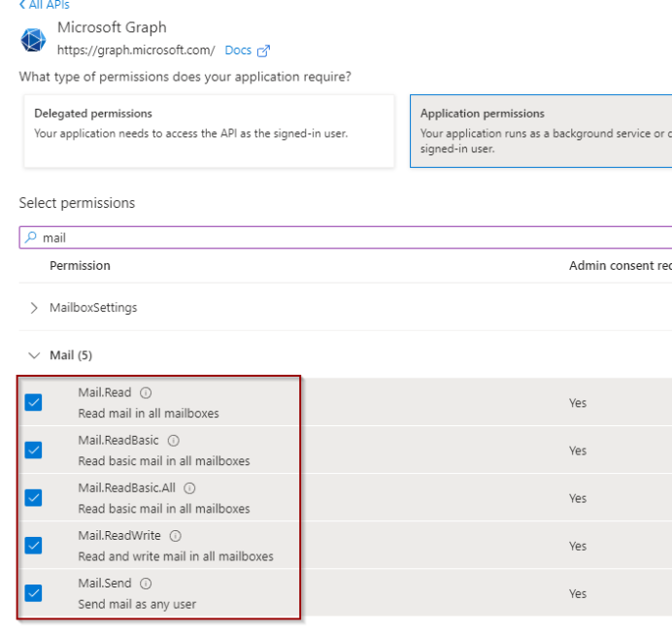Uncheck the Mail.Read permission checkbox

pyautogui.click(x=33, y=402)
